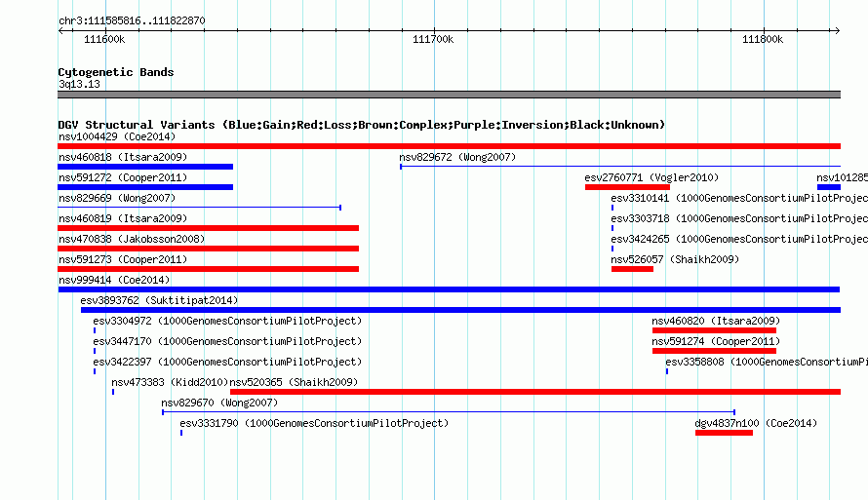
Task: Click the 3q13.13 band label
Action: pyautogui.click(x=79, y=84)
